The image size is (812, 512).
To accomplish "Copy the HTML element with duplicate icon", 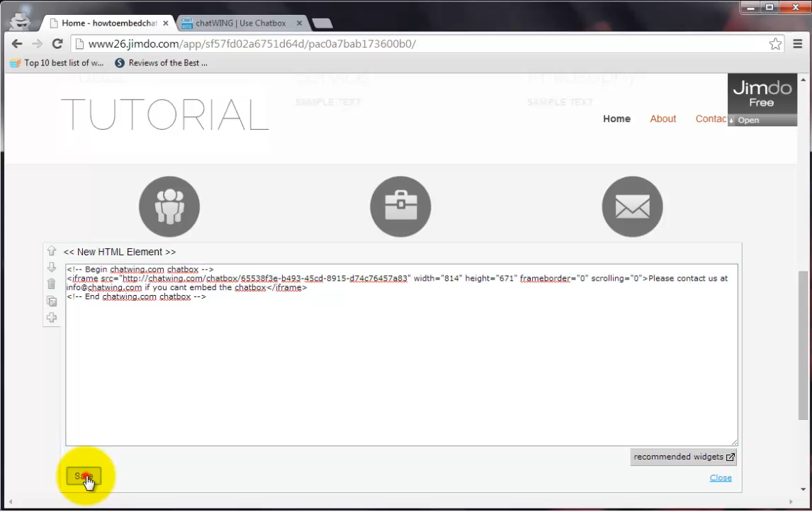I will coord(51,301).
